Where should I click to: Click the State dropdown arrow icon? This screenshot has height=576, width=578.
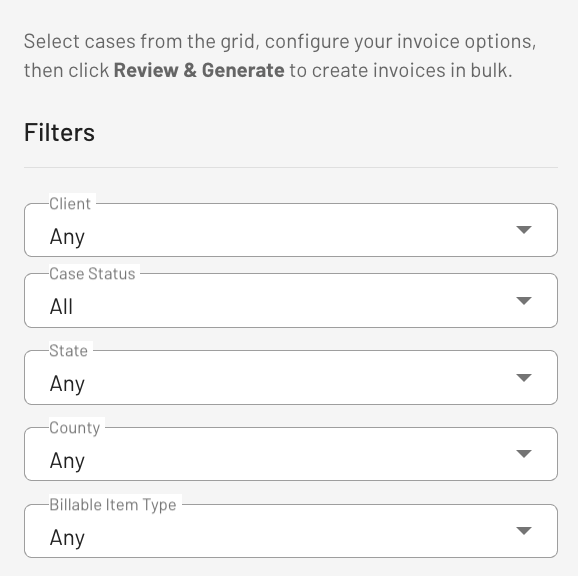523,377
